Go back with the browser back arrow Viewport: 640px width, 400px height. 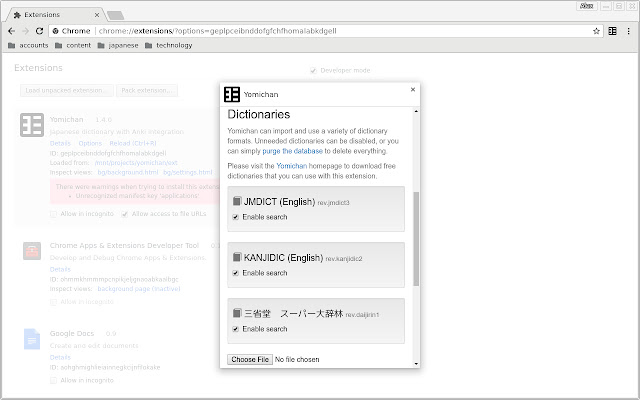click(10, 31)
